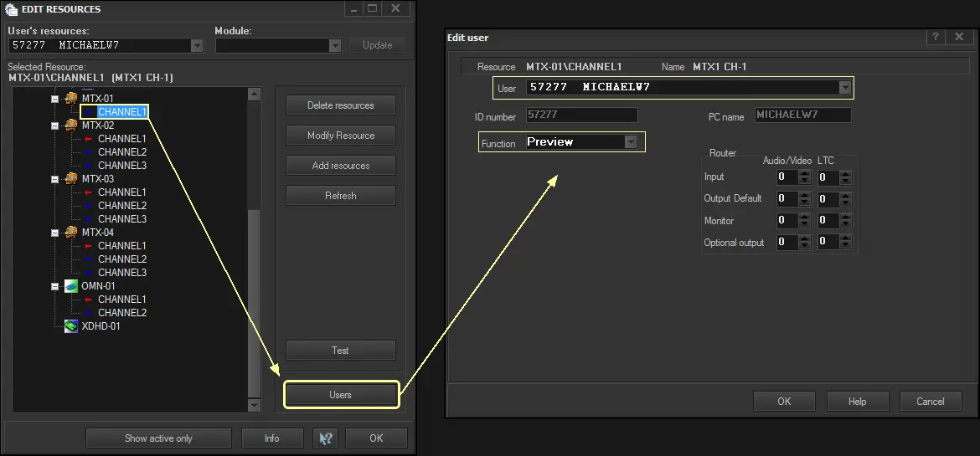
Task: Expand the User dropdown in Edit user
Action: (844, 87)
